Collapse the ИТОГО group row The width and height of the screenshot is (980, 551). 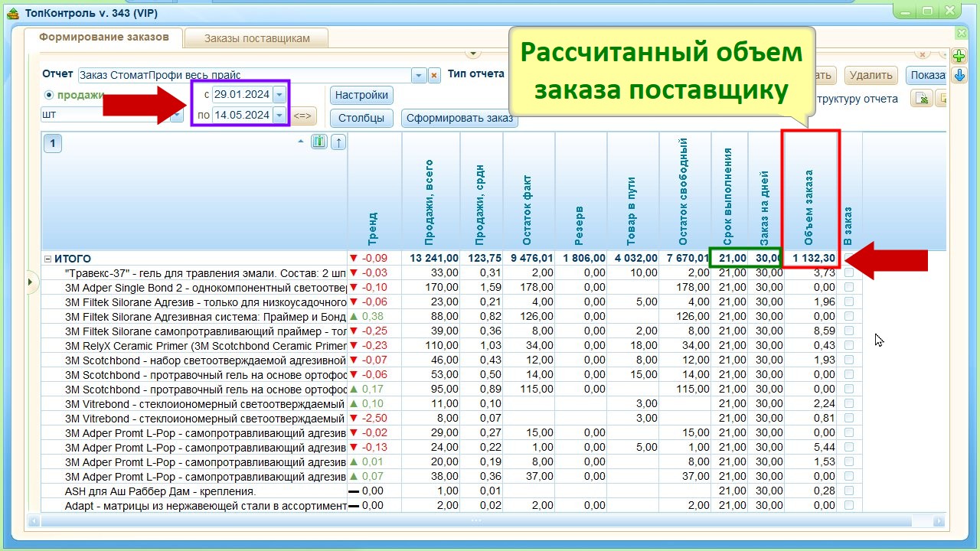pos(47,259)
